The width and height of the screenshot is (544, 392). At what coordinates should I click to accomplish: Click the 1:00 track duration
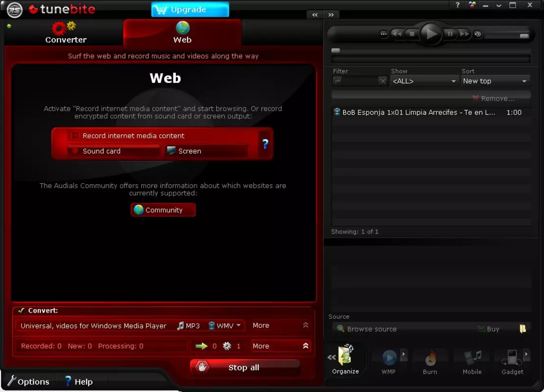coord(514,112)
